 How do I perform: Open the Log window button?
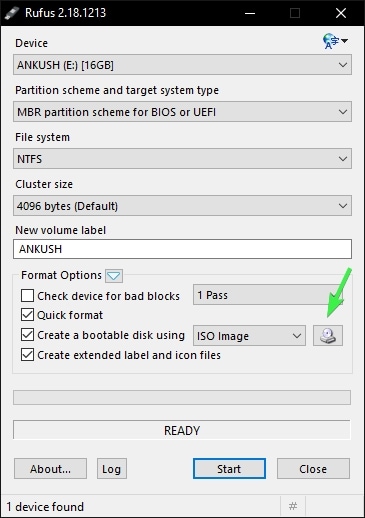point(112,469)
